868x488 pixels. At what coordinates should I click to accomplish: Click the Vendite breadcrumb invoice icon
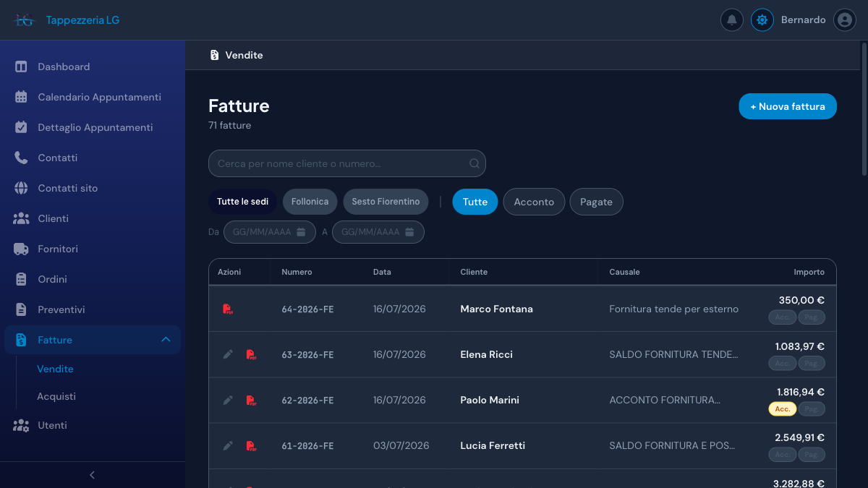pyautogui.click(x=214, y=55)
